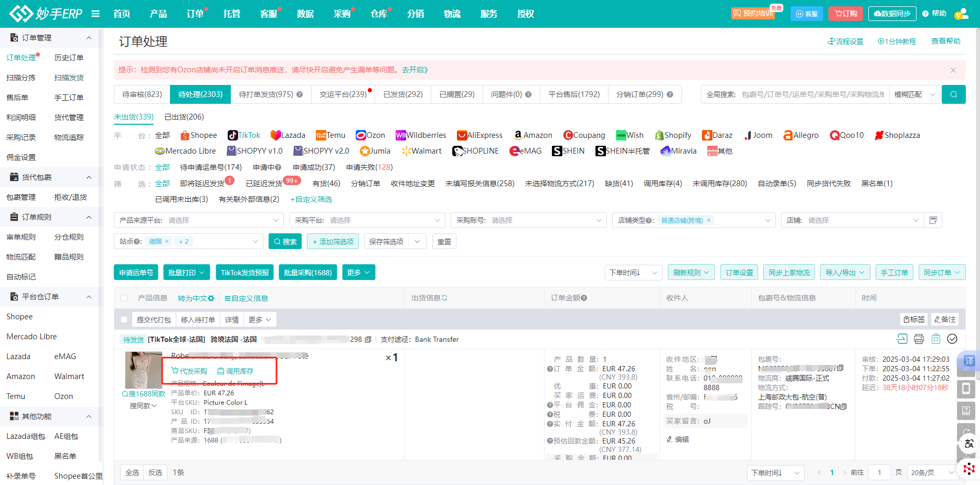Image resolution: width=980 pixels, height=485 pixels.
Task: Filter orders by Temu platform
Action: (x=331, y=135)
